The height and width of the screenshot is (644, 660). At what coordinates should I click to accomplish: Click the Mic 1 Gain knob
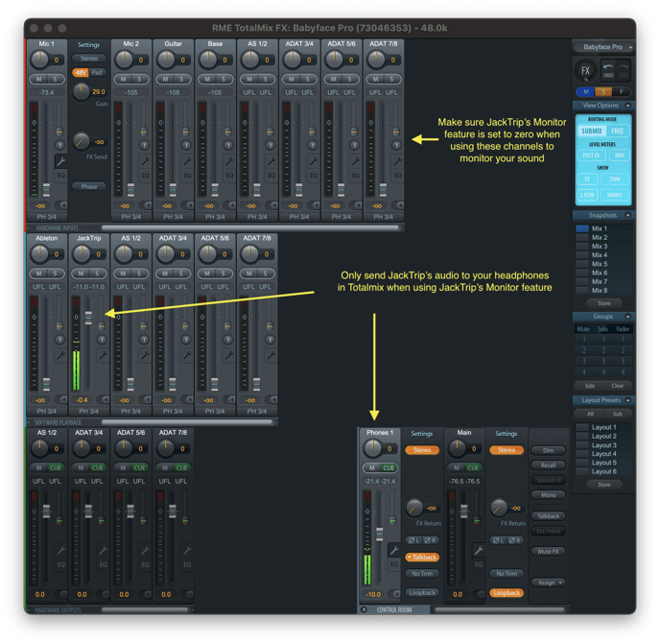tap(82, 91)
